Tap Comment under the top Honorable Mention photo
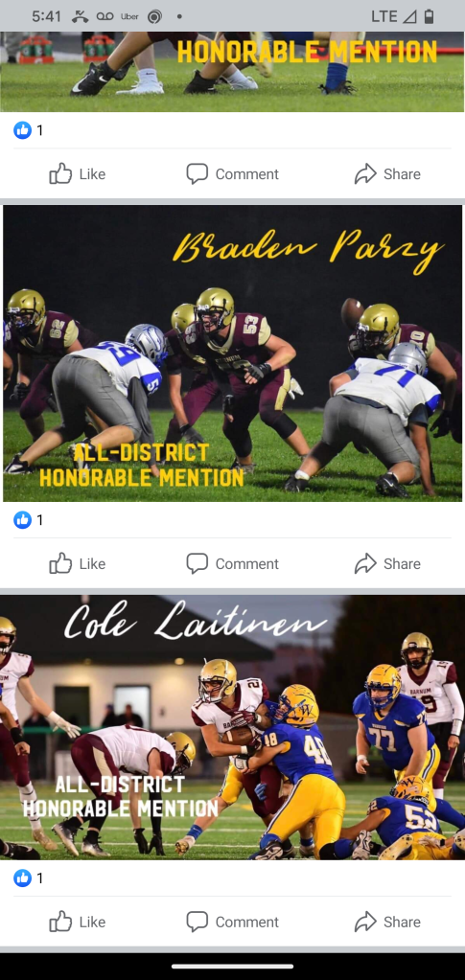Image resolution: width=465 pixels, height=980 pixels. tap(232, 173)
